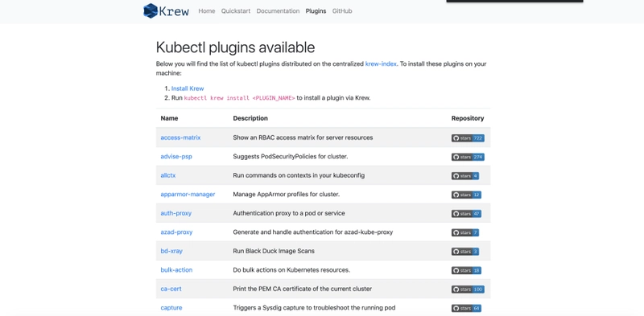Open GitHub stars badge for capture

466,308
